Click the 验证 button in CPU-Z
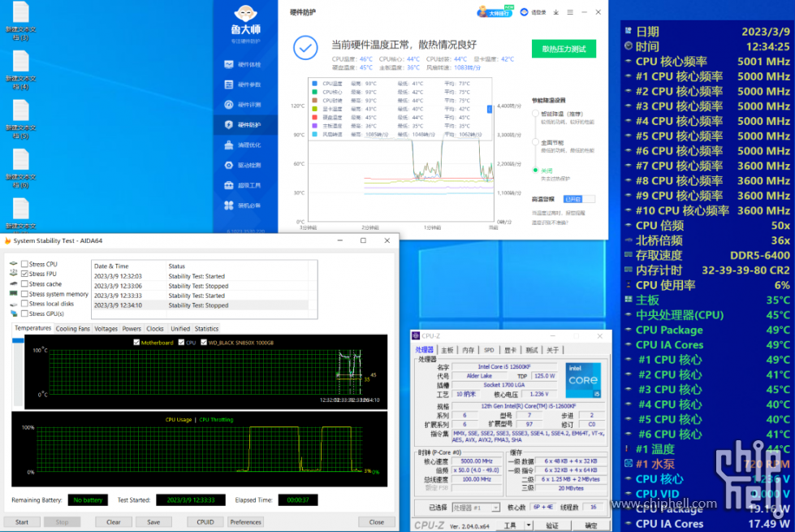This screenshot has width=795, height=532. 553,526
